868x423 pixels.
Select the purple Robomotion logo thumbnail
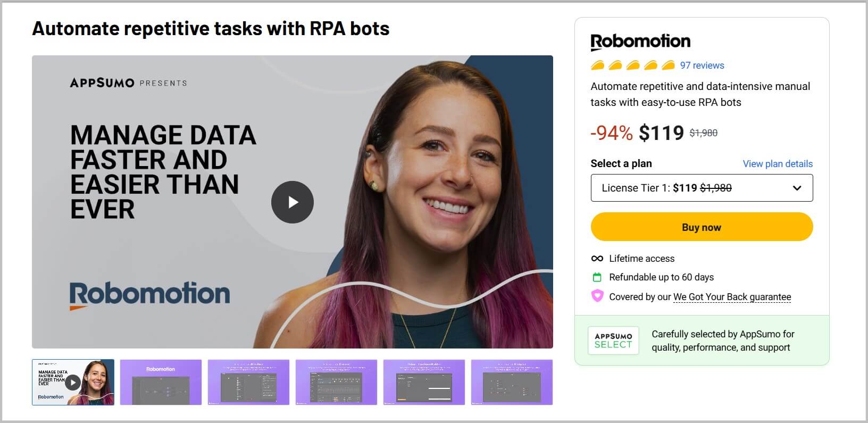pyautogui.click(x=161, y=383)
